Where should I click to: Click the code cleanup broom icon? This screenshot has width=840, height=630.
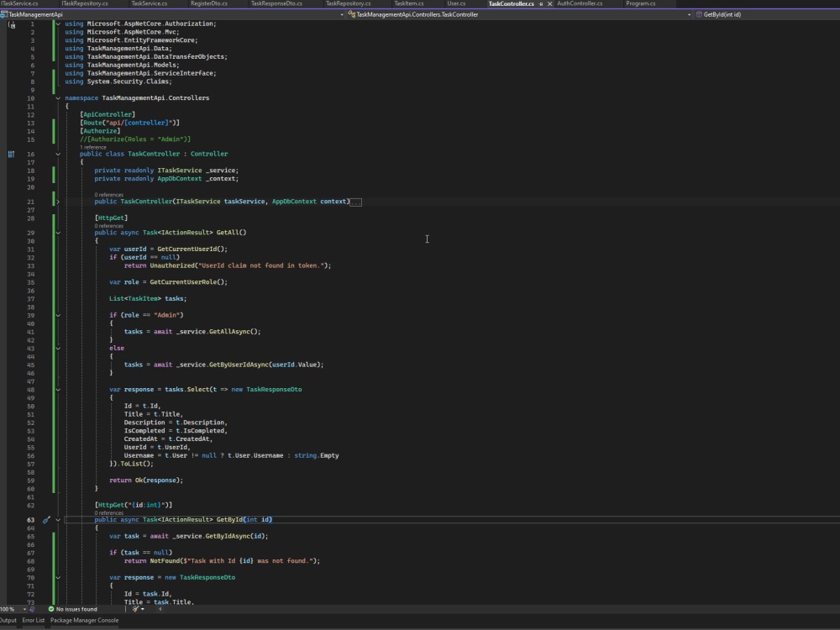[135, 609]
